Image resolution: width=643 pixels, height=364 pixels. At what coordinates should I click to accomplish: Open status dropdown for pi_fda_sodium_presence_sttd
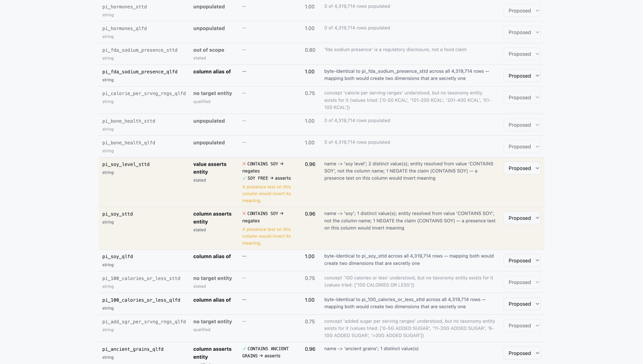(x=522, y=54)
